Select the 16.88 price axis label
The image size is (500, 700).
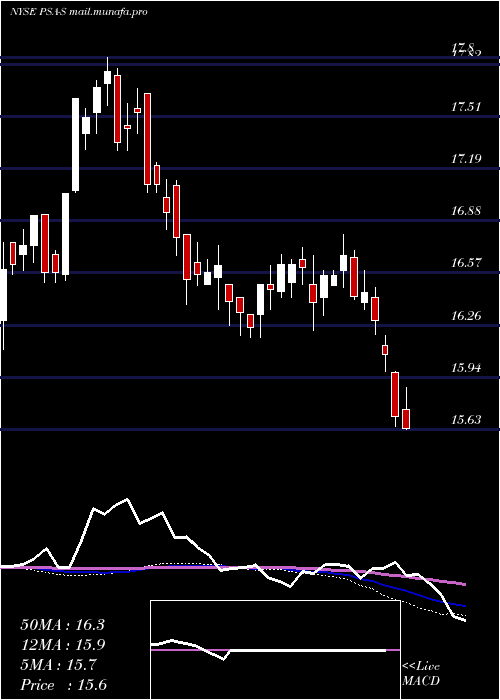(x=466, y=211)
